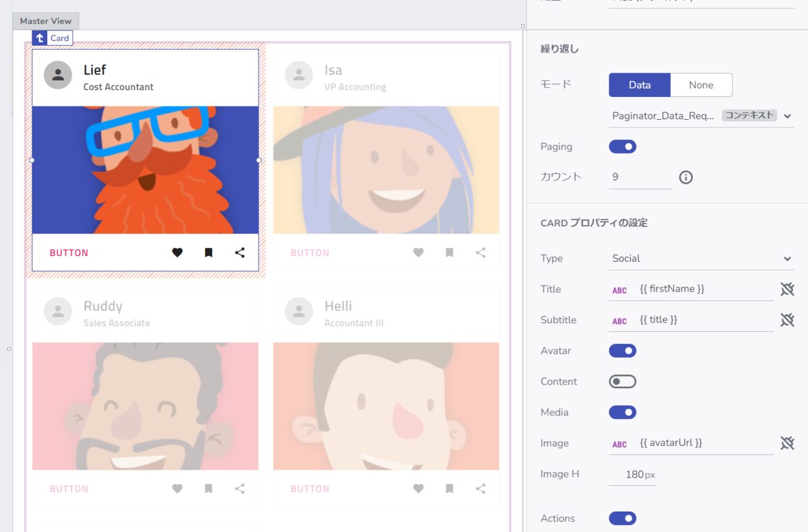Click Isa's avatar person icon
The width and height of the screenshot is (808, 532).
point(299,75)
